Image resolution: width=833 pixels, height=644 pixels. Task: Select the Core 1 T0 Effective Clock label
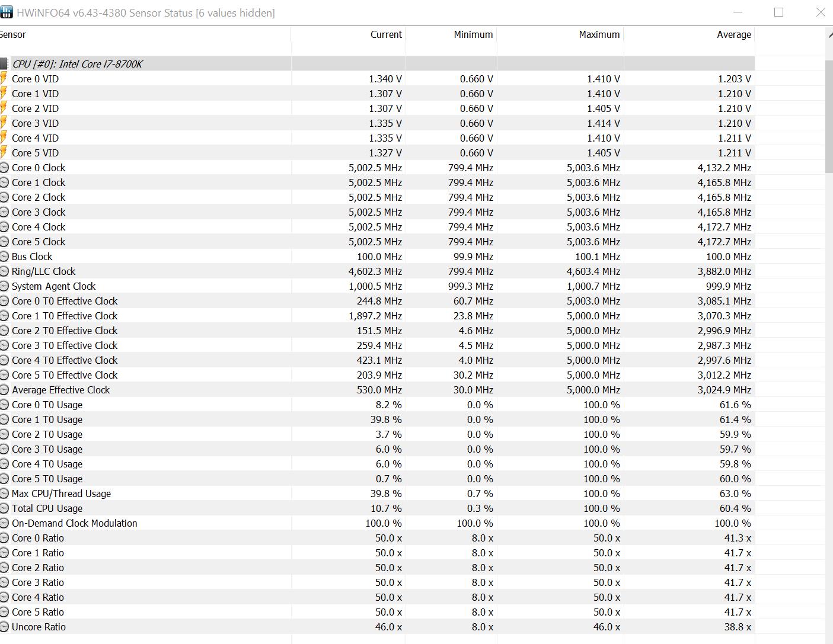pyautogui.click(x=65, y=316)
